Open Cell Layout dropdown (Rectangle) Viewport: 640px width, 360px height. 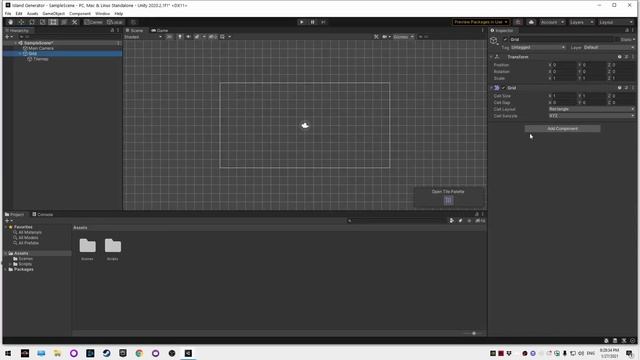tap(591, 109)
